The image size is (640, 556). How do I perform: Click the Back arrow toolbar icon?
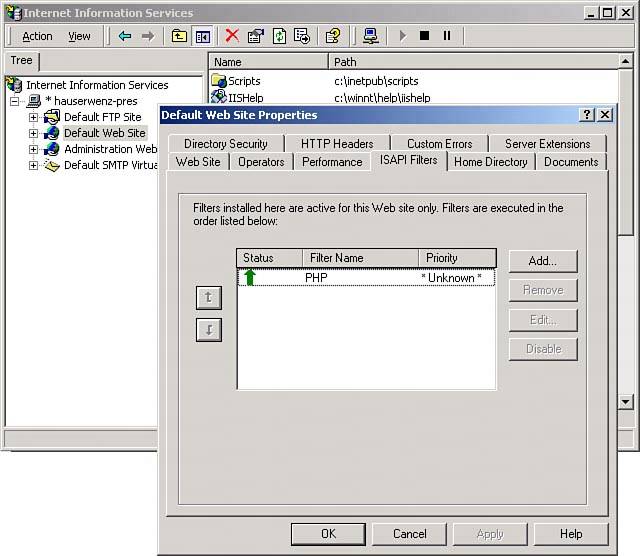125,36
